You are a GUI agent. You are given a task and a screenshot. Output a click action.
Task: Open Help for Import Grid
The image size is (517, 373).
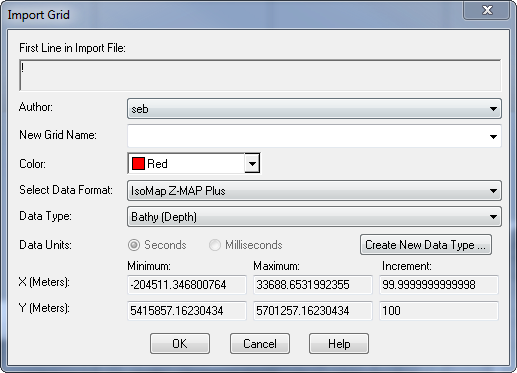[339, 343]
